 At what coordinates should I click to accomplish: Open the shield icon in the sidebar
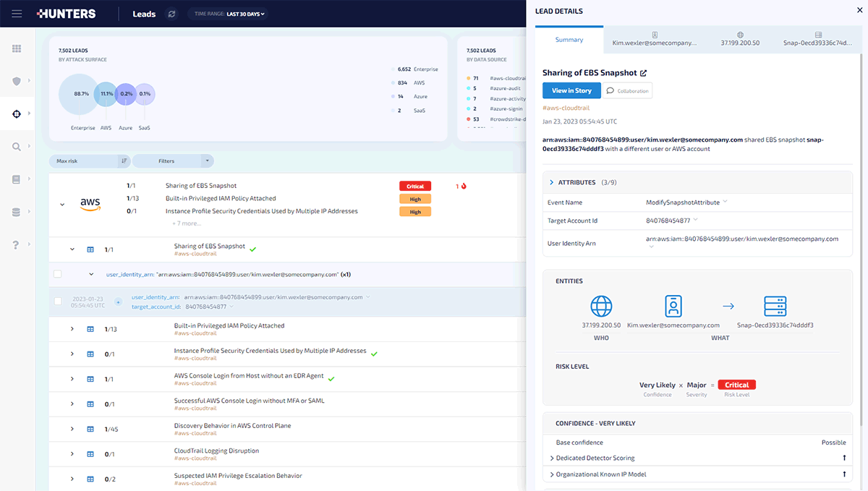[x=17, y=81]
